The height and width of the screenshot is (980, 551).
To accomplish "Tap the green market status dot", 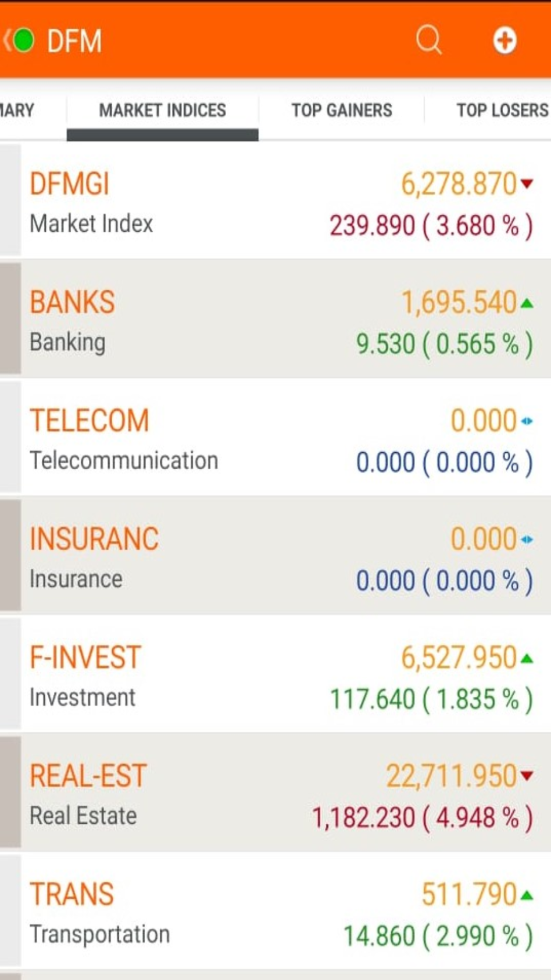I will coord(24,40).
